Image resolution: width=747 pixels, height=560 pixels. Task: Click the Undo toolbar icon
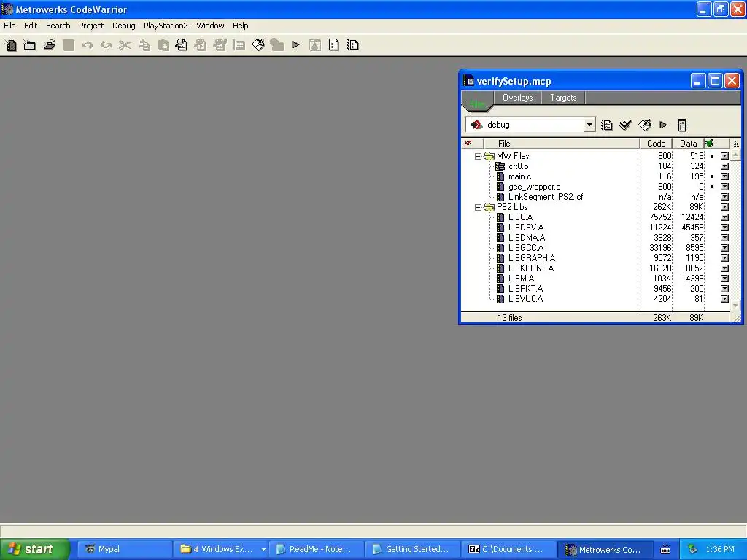(x=88, y=45)
